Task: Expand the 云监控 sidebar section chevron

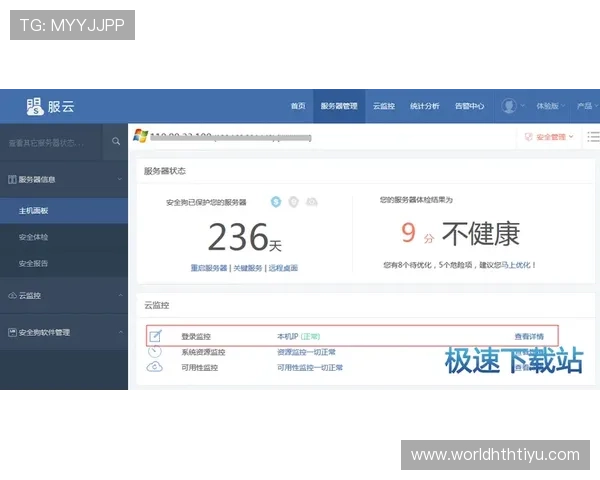Action: click(x=121, y=296)
